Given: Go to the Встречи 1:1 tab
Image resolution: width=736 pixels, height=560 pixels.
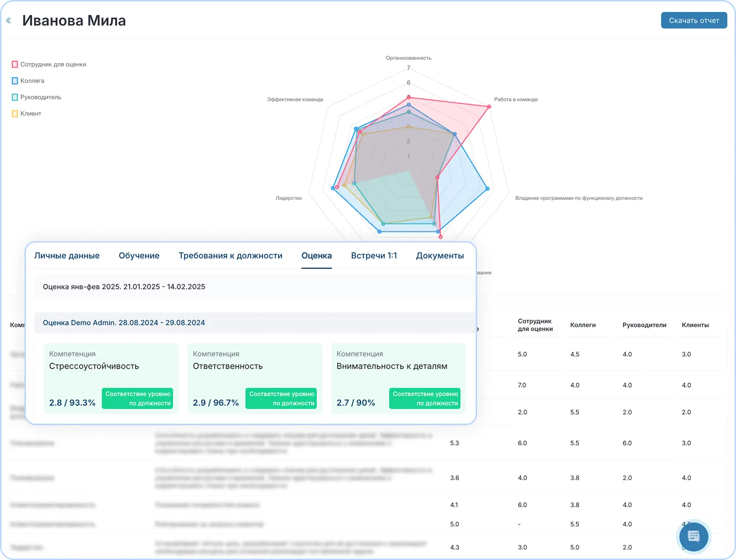Looking at the screenshot, I should pyautogui.click(x=374, y=256).
